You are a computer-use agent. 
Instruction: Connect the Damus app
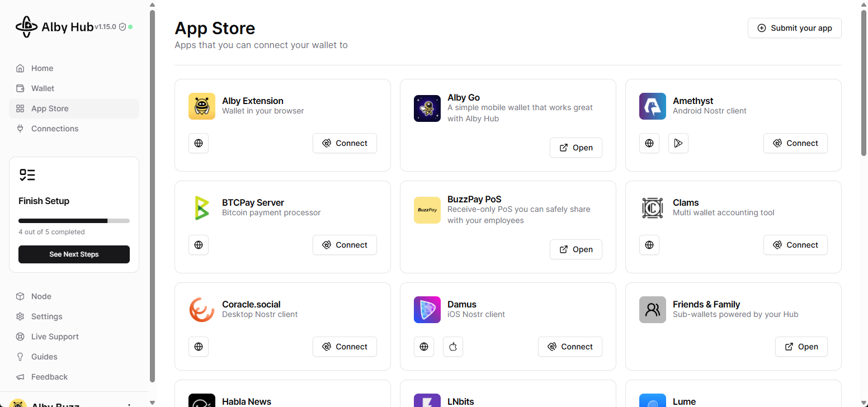click(570, 347)
